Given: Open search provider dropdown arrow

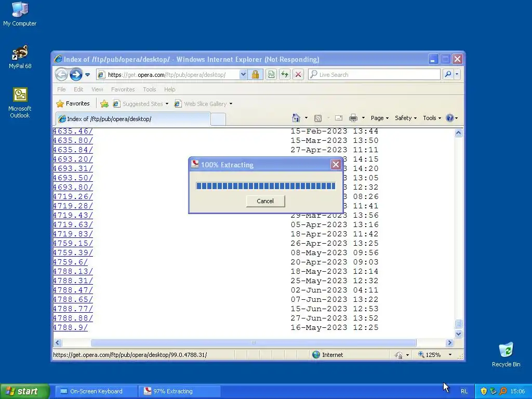Looking at the screenshot, I should [x=457, y=74].
